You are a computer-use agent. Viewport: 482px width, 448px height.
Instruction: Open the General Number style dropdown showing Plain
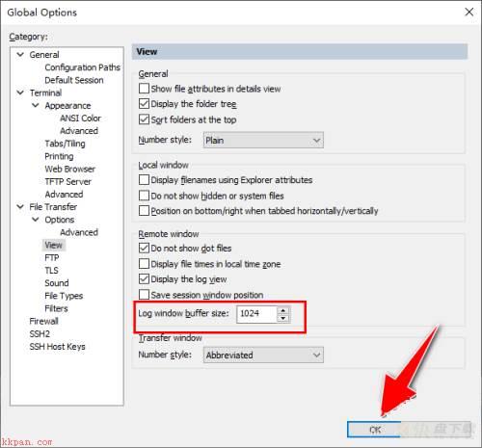[x=263, y=141]
